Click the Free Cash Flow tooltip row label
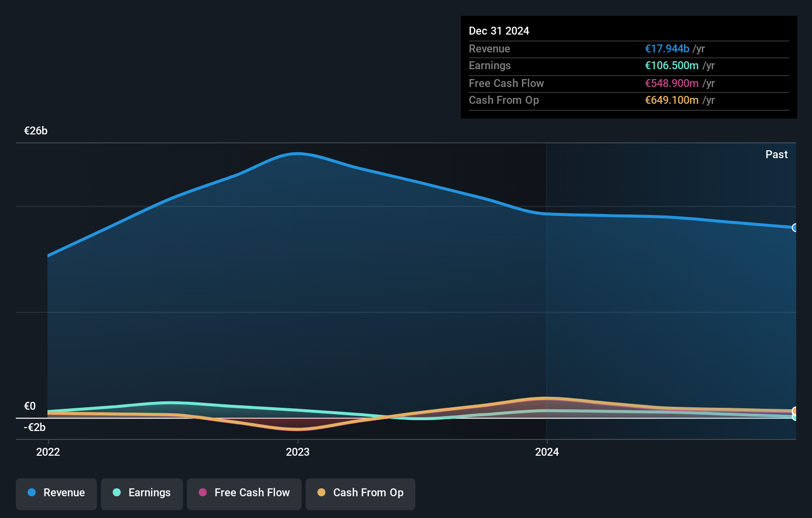This screenshot has width=812, height=518. point(506,83)
